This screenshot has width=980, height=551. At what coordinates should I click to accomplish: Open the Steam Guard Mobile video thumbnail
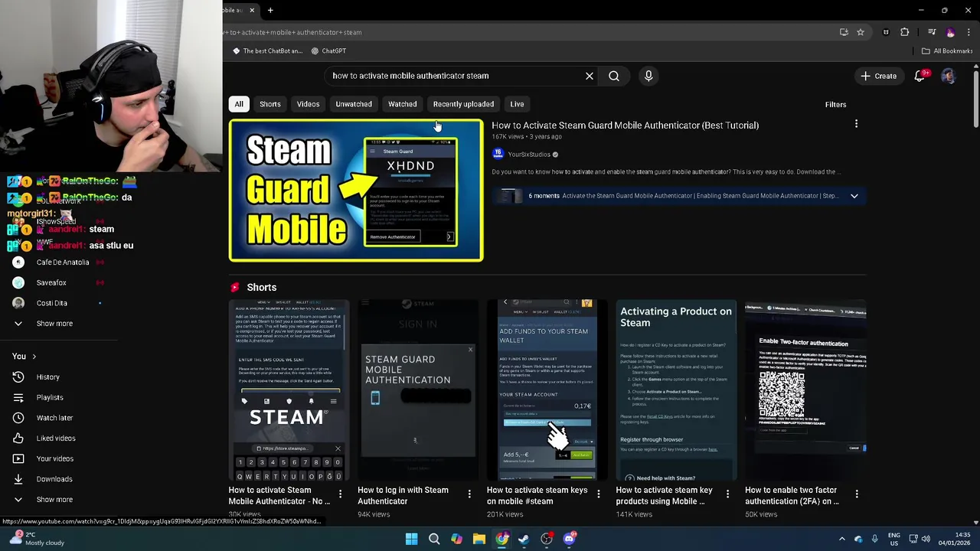(356, 191)
